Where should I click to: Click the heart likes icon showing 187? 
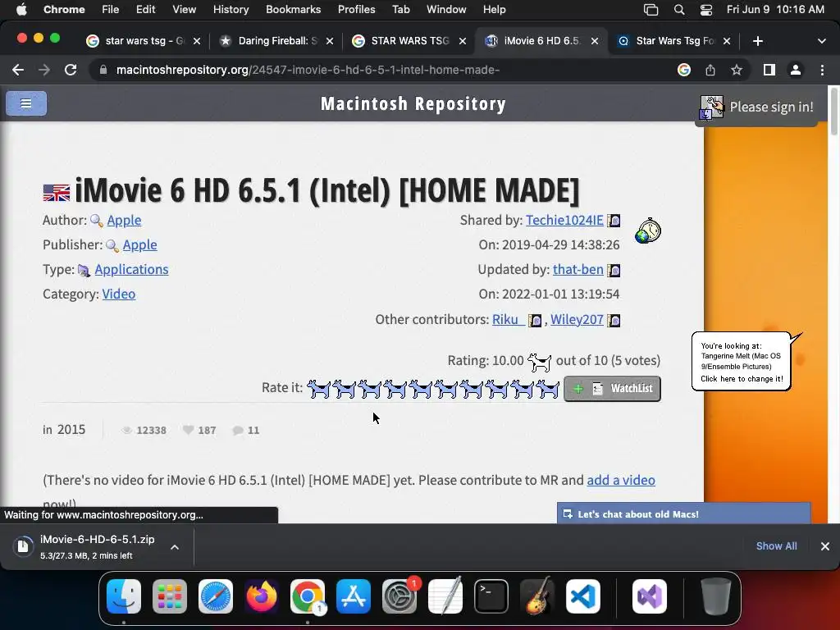tap(188, 430)
